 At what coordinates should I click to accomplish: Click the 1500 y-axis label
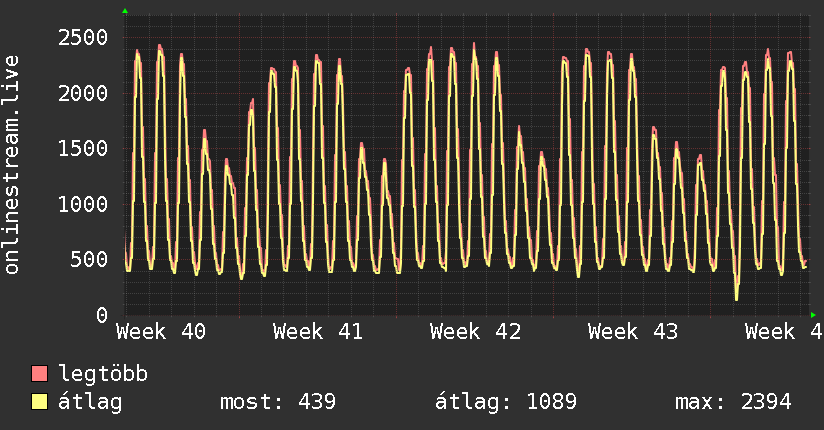tap(83, 148)
